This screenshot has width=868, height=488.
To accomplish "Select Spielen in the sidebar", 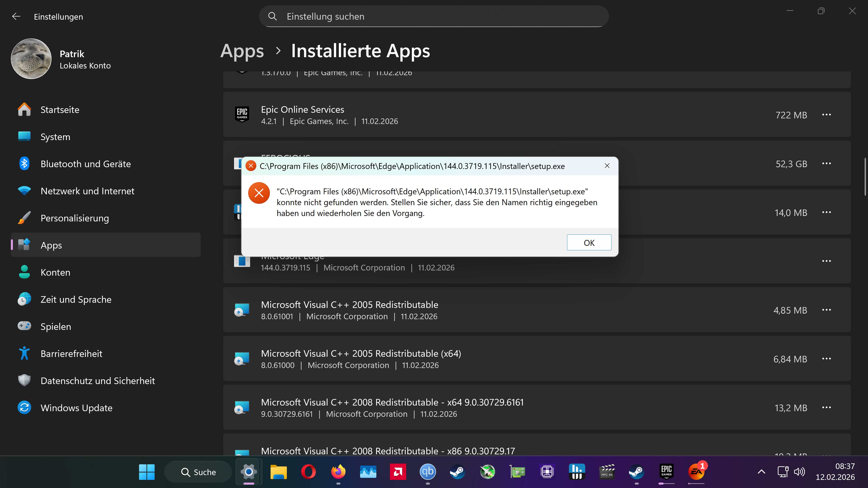I will click(x=56, y=326).
